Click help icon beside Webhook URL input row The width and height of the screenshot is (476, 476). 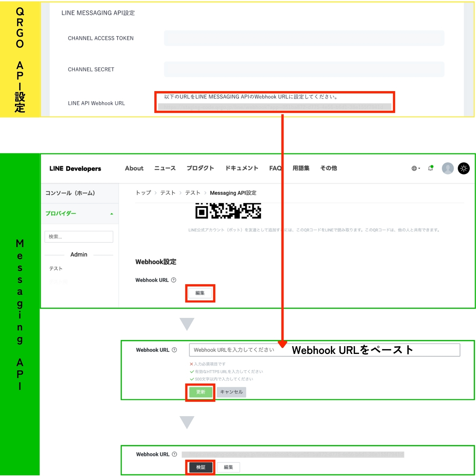pyautogui.click(x=174, y=350)
